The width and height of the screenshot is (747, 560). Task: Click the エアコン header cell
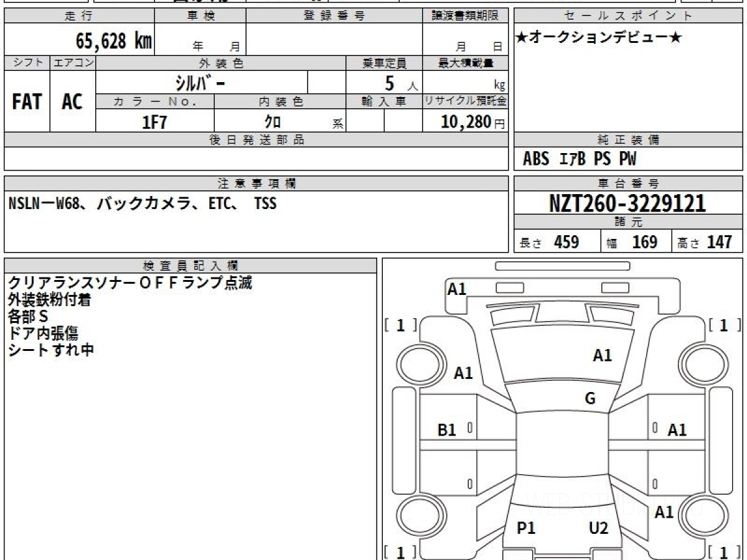click(x=73, y=63)
